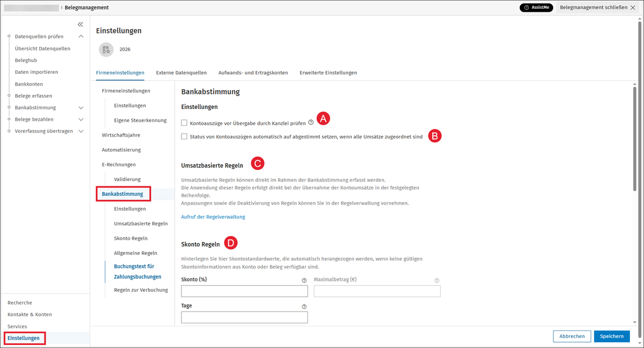Switch to the Externe Datenquellen tab
Image resolution: width=644 pixels, height=348 pixels.
pyautogui.click(x=181, y=73)
